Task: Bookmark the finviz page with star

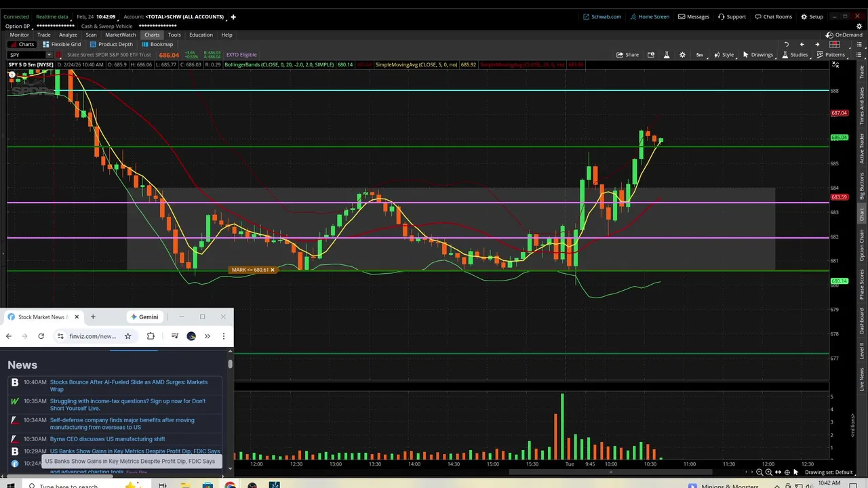Action: click(x=127, y=336)
